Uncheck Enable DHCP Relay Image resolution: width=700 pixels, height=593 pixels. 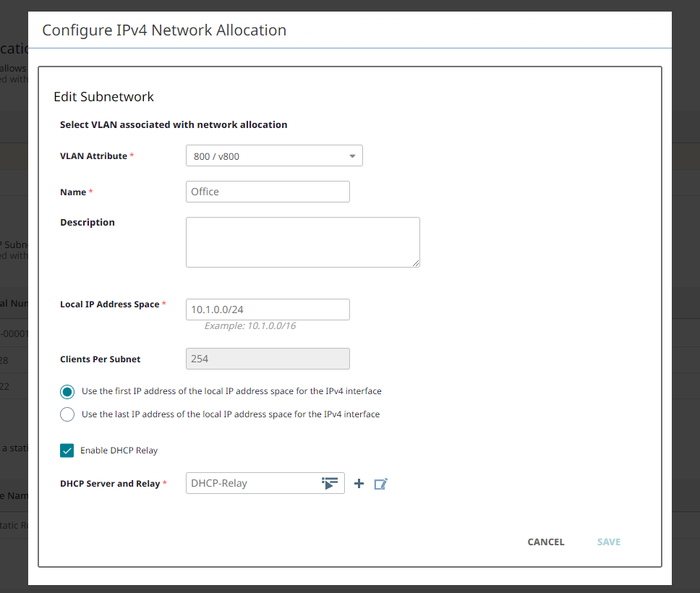[67, 450]
